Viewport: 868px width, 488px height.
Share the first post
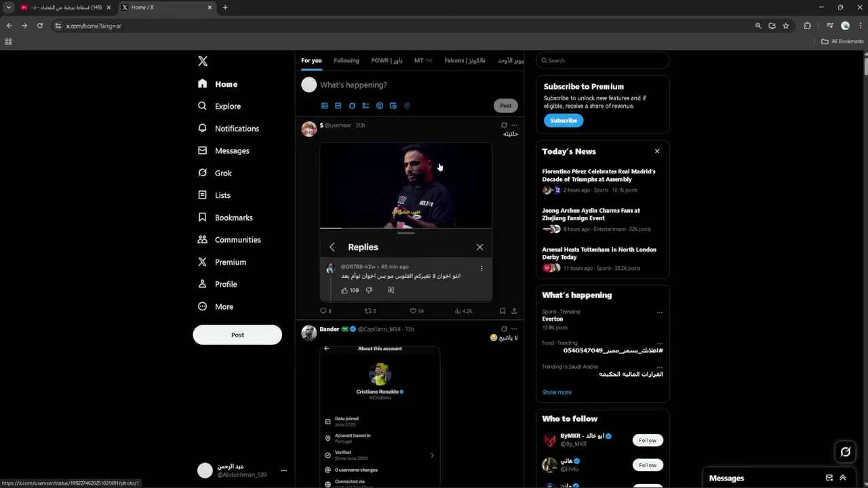[514, 311]
